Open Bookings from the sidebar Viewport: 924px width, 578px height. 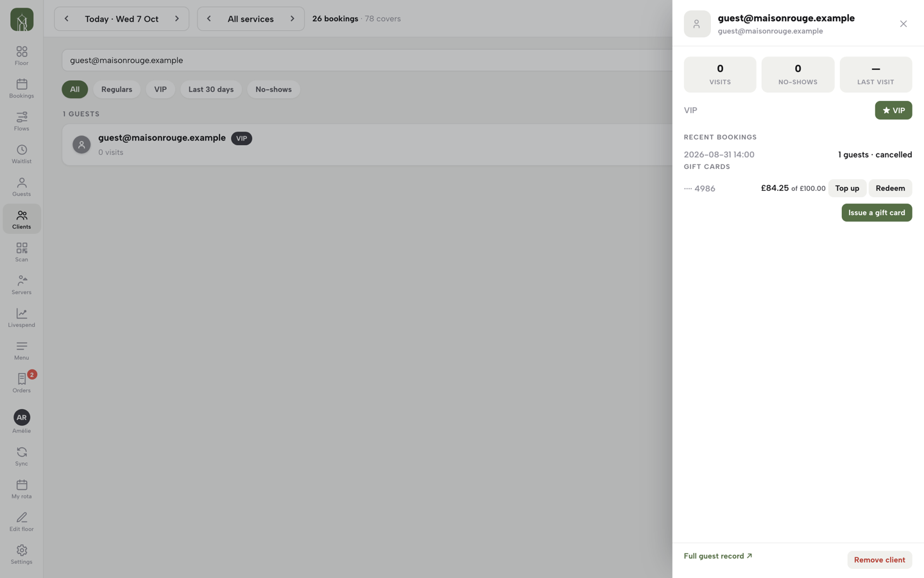click(22, 89)
